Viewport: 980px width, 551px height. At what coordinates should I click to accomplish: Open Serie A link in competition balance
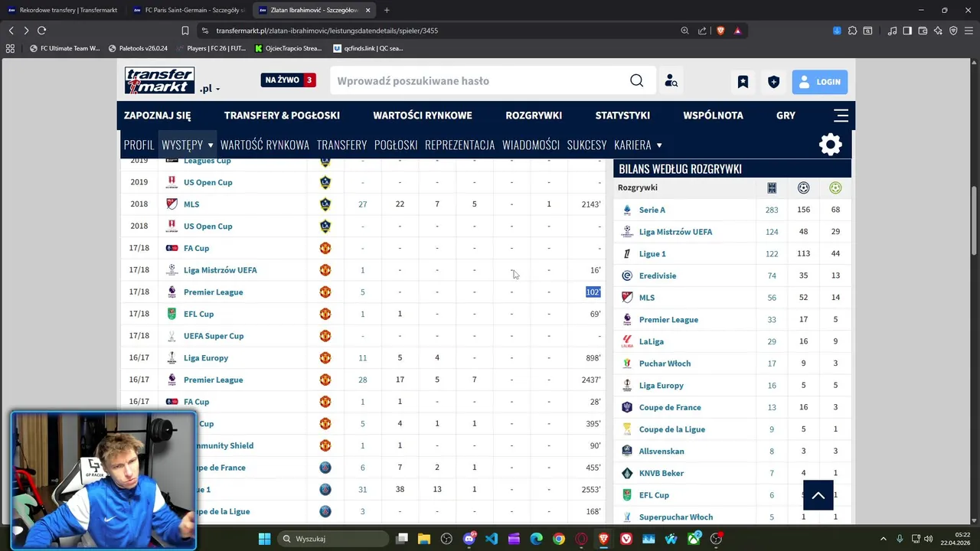point(652,210)
